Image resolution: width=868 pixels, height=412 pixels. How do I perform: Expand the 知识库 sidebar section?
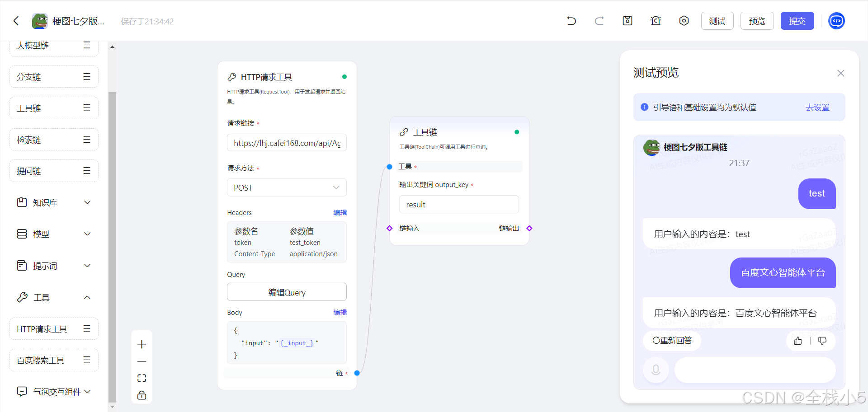coord(54,202)
